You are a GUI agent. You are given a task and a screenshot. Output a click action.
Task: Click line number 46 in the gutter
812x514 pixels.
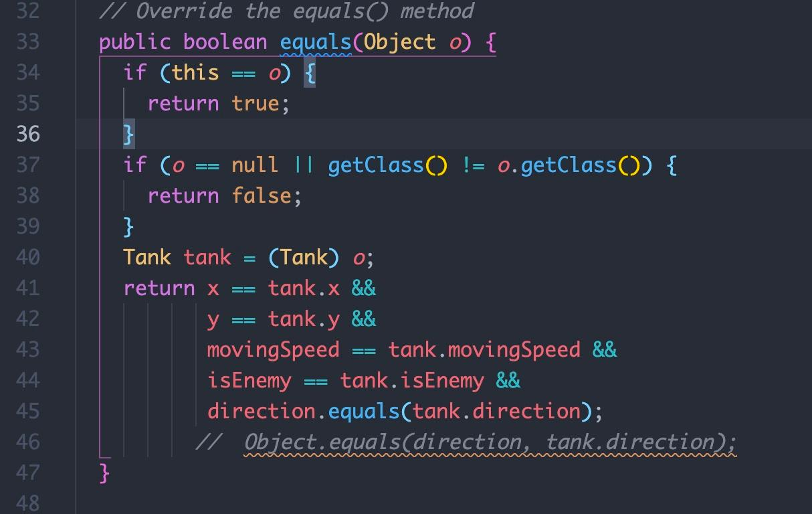29,442
